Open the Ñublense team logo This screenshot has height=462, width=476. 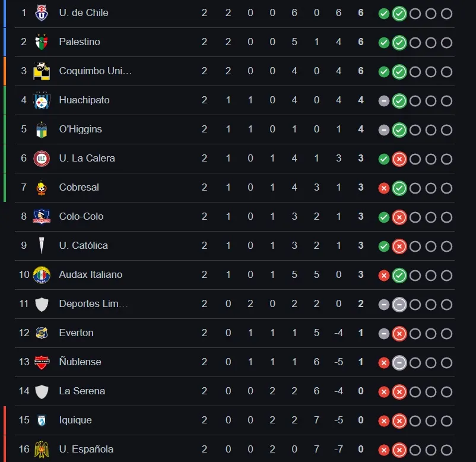coord(42,362)
